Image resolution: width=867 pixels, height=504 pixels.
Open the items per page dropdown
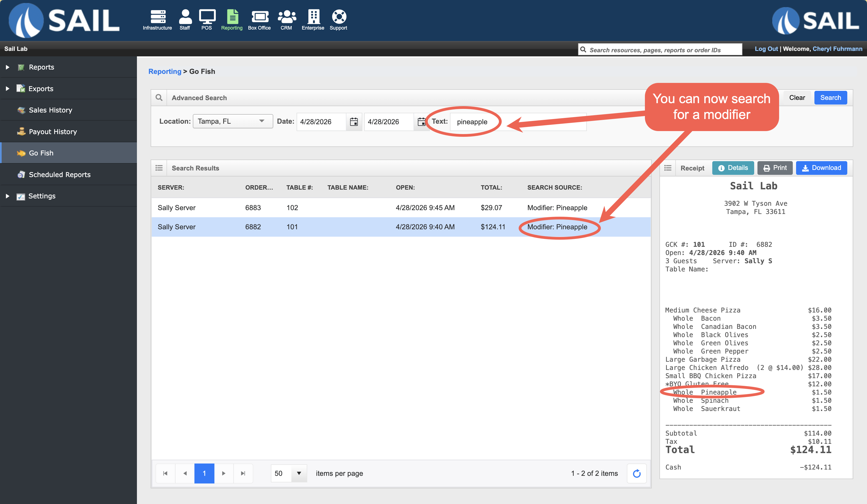click(299, 473)
